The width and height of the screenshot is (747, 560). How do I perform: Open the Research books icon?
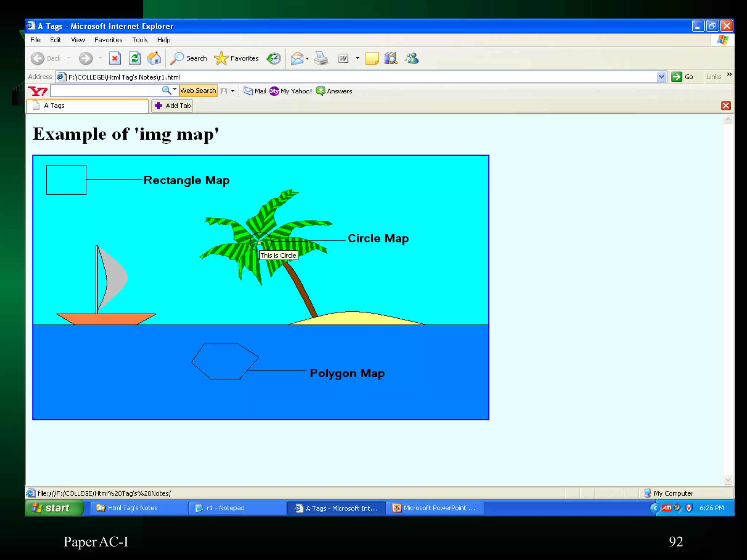391,58
